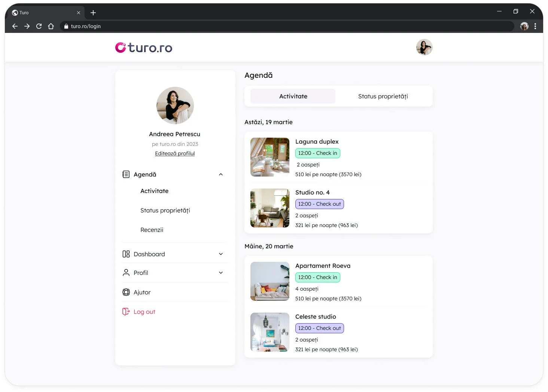The height and width of the screenshot is (392, 548).
Task: Click Celeste studio Check out badge
Action: click(x=320, y=328)
